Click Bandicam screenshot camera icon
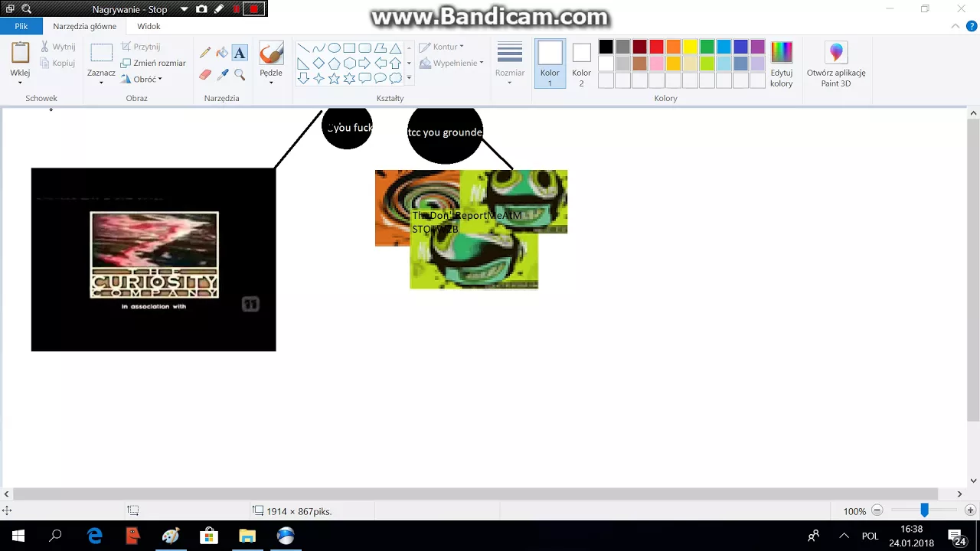This screenshot has height=551, width=980. 201,9
